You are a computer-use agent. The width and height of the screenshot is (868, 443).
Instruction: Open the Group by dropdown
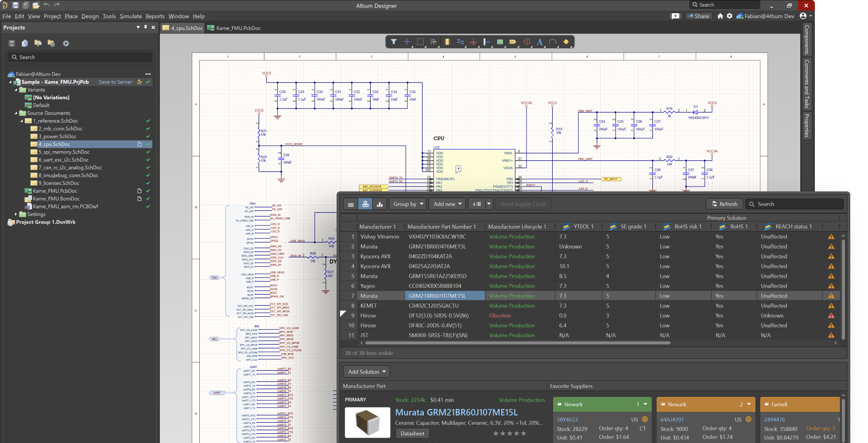pyautogui.click(x=408, y=204)
